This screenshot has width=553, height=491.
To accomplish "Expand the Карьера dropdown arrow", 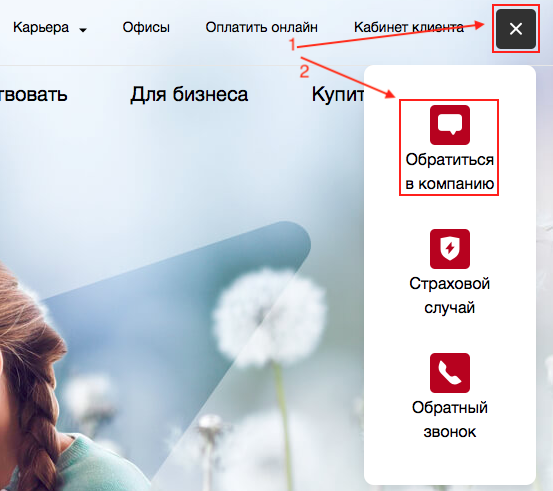I will tap(83, 30).
